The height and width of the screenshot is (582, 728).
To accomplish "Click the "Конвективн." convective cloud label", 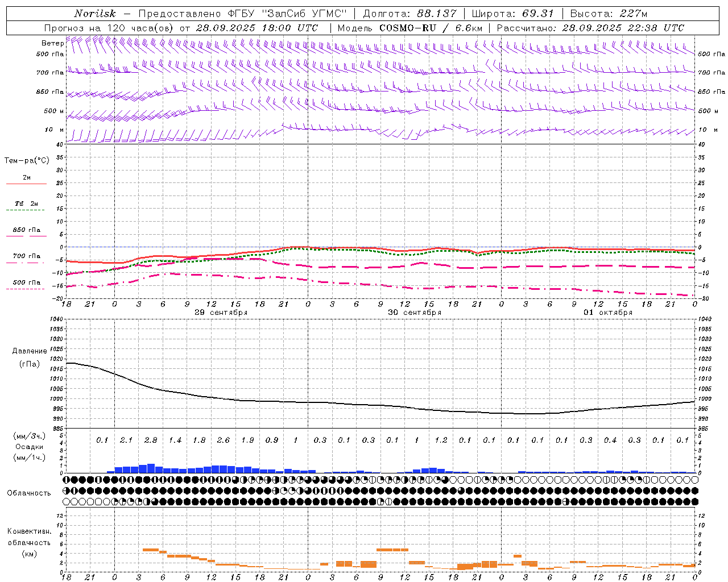I will [x=30, y=531].
